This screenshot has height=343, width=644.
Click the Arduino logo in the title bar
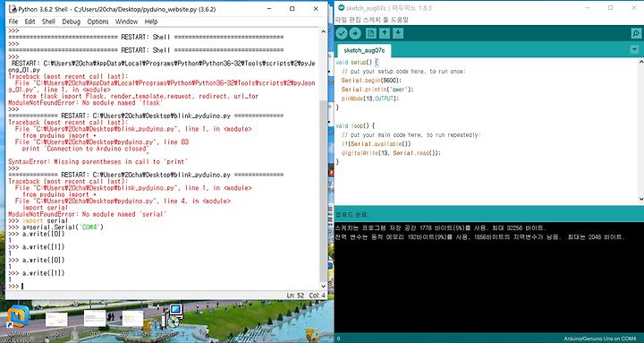point(341,8)
